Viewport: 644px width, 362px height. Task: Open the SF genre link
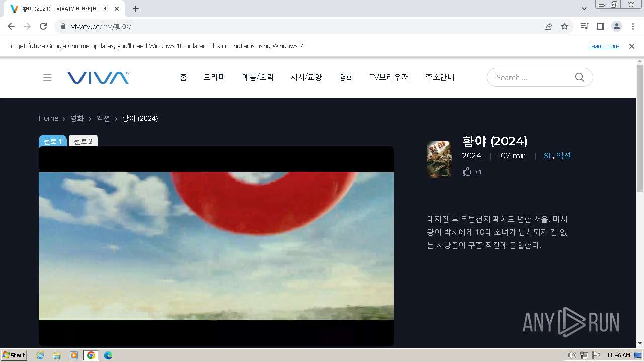[548, 156]
